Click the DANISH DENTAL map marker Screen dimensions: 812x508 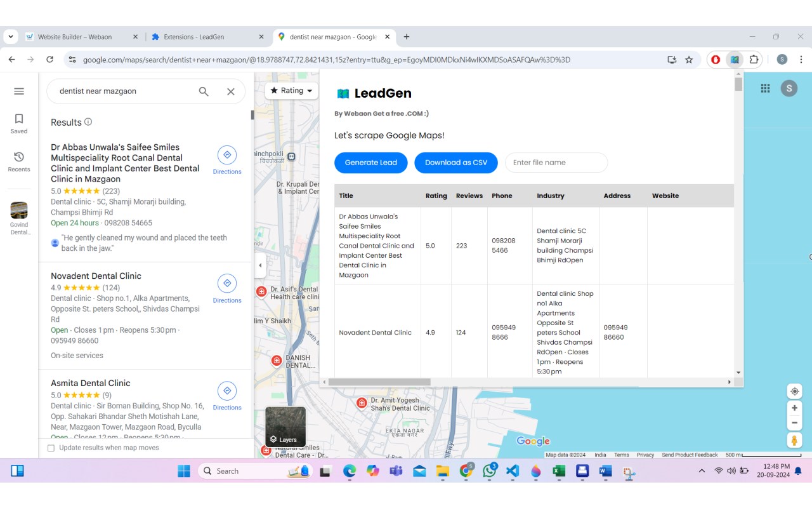coord(277,361)
